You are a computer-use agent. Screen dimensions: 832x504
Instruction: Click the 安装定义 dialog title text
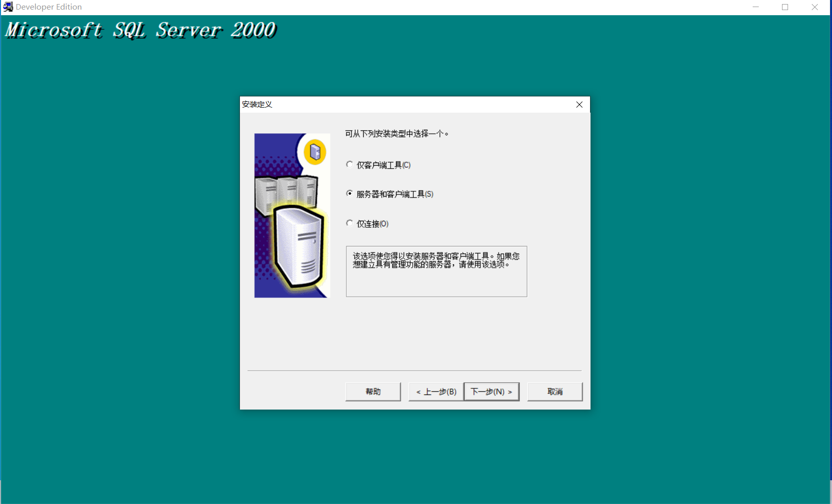[257, 104]
